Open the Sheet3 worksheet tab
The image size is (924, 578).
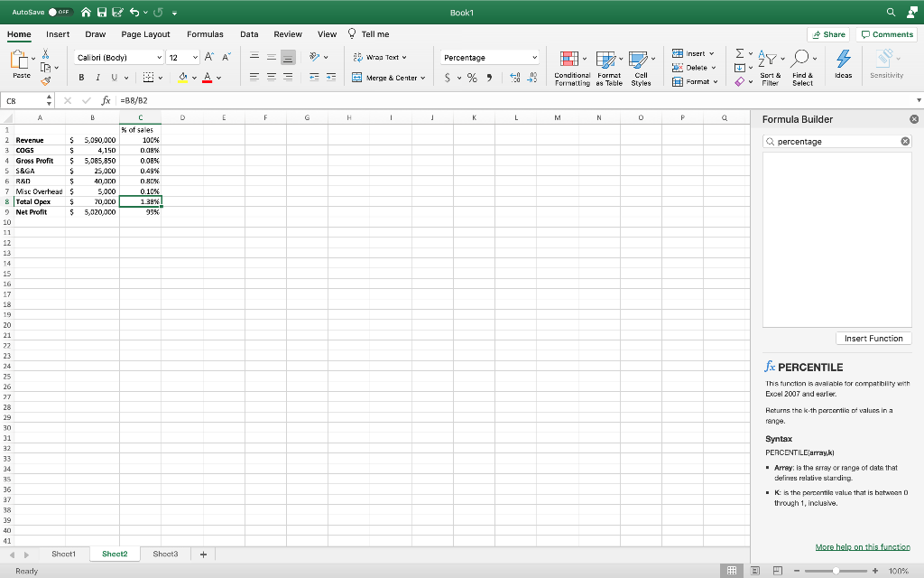[166, 554]
